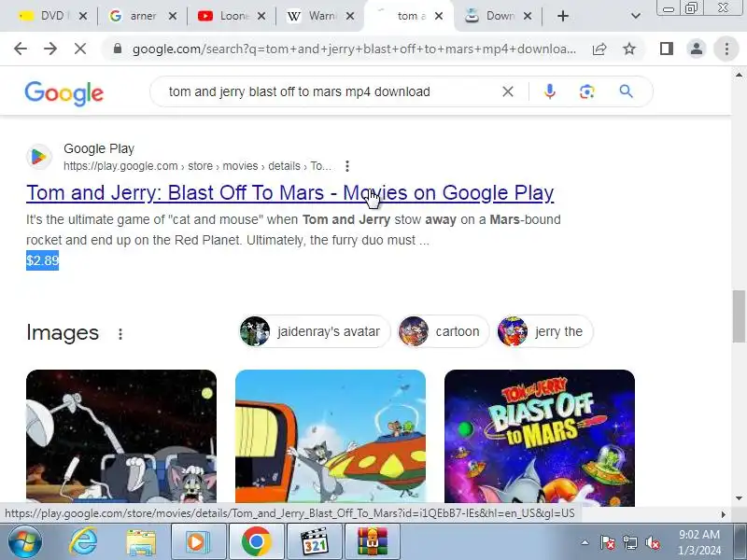Open more options next to Images heading
Viewport: 747px width, 560px height.
120,334
